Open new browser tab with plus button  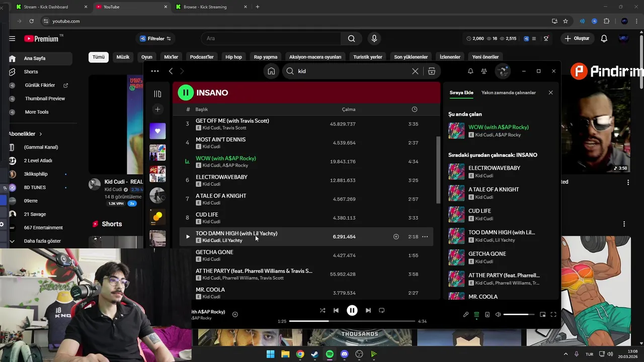[257, 7]
